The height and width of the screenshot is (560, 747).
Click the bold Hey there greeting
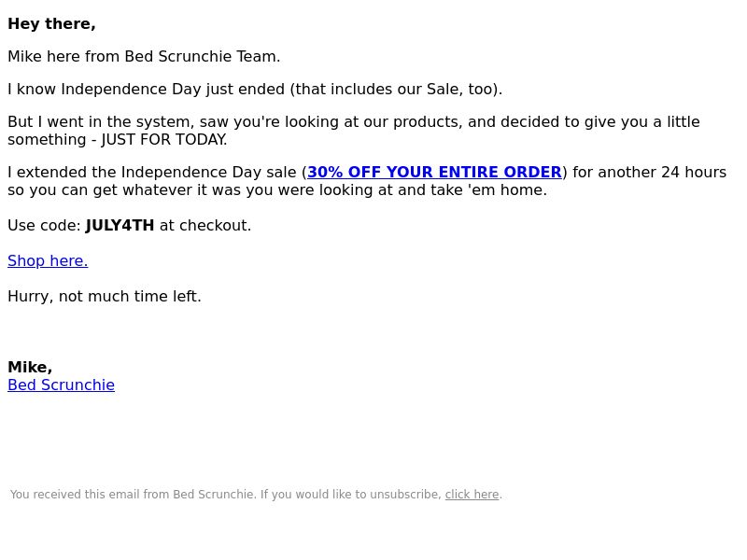coord(51,24)
